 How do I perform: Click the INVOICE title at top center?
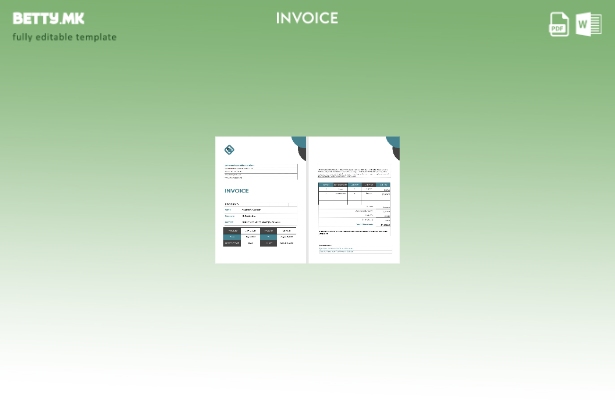point(307,18)
